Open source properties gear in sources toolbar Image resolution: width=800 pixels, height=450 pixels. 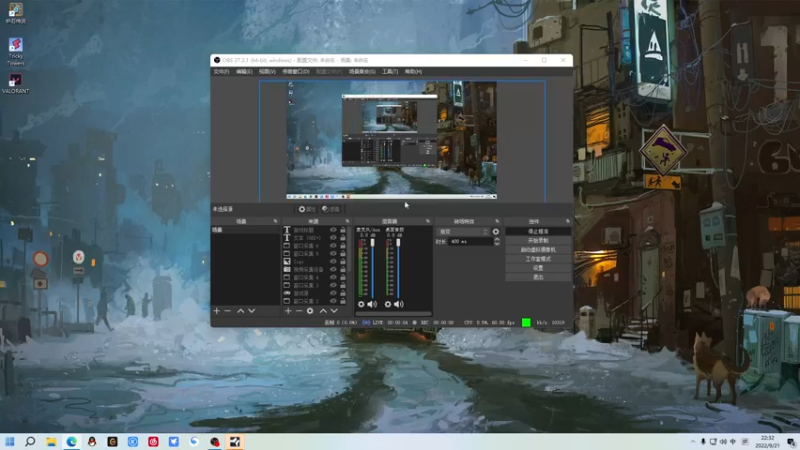click(310, 311)
